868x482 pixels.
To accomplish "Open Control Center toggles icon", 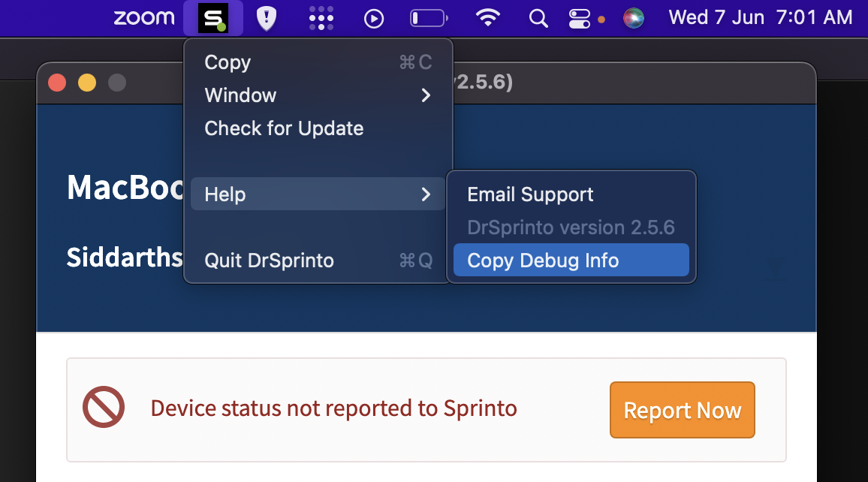I will [580, 19].
